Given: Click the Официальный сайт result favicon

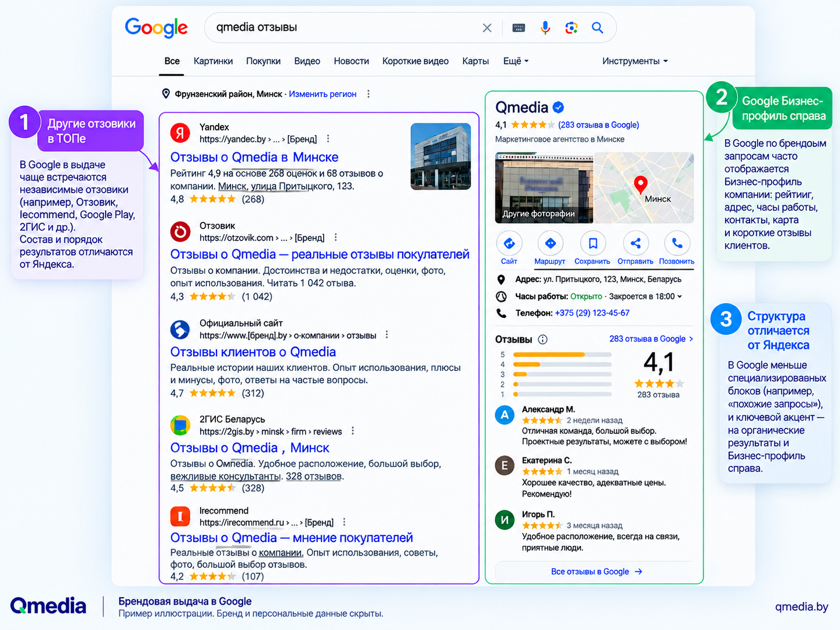Looking at the screenshot, I should tap(180, 330).
